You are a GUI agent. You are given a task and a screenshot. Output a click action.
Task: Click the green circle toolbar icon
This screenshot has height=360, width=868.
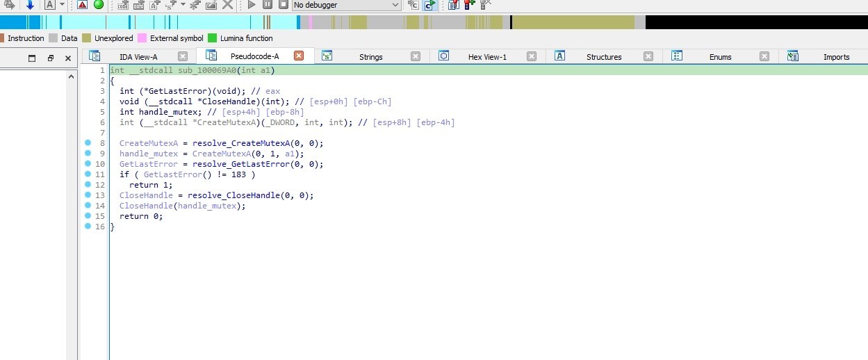click(98, 4)
